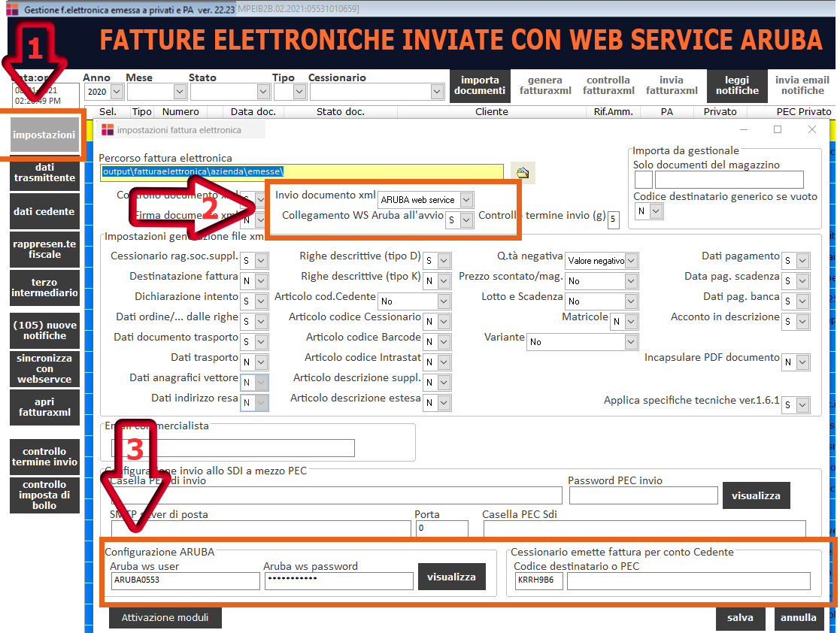Click controllo termine invio

coord(44,457)
